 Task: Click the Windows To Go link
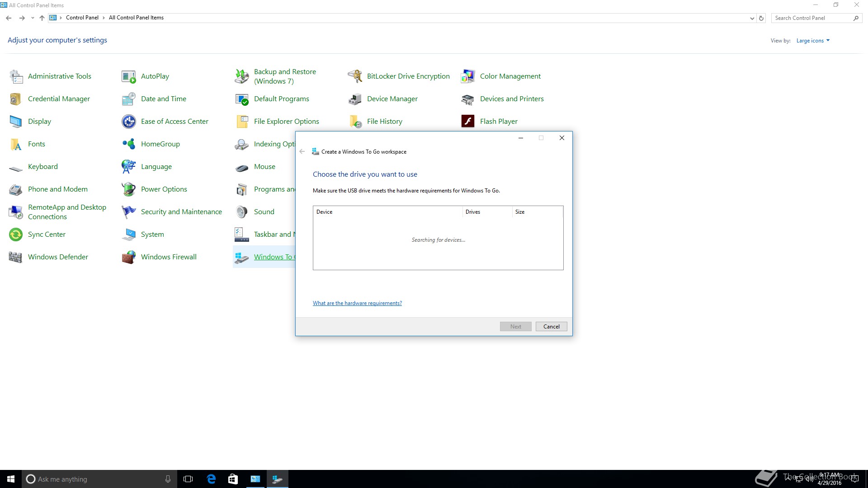tap(274, 257)
